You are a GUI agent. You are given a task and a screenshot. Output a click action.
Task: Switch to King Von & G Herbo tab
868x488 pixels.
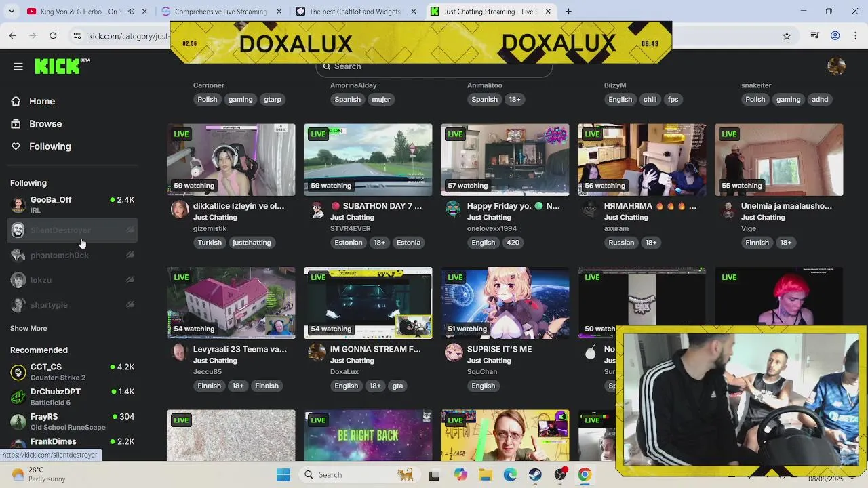78,12
